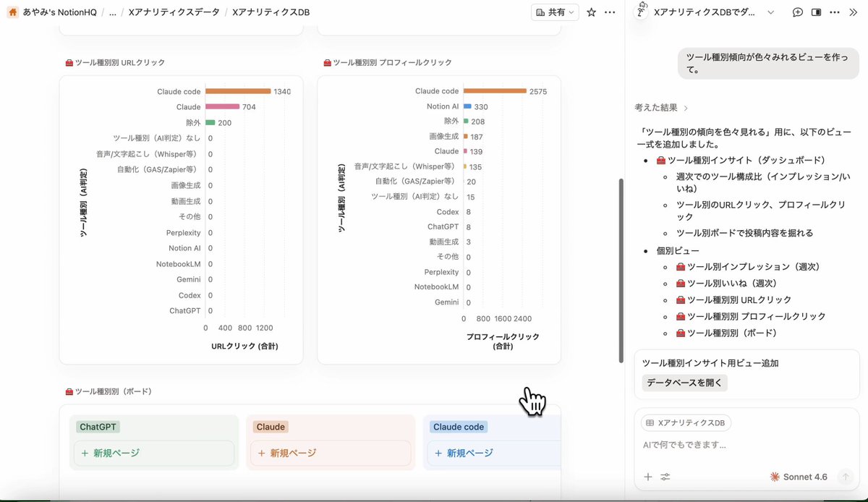Click Claude bar showing 139
This screenshot has width=868, height=502.
tap(466, 151)
